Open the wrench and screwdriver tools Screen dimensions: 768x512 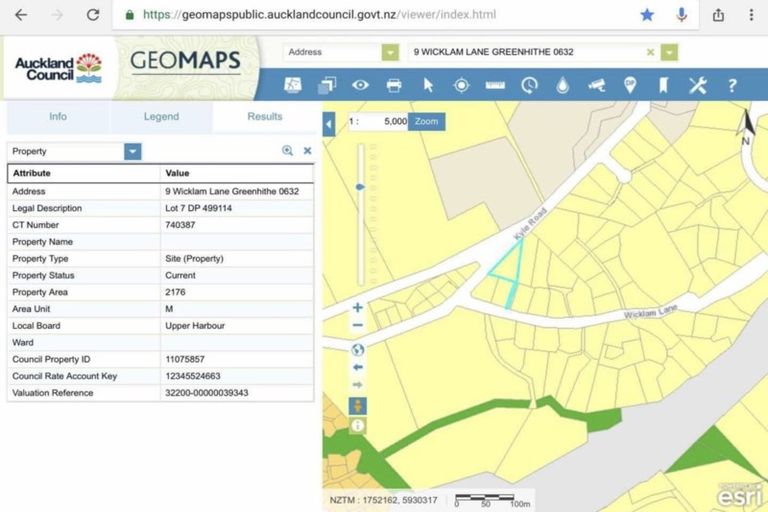pos(697,85)
